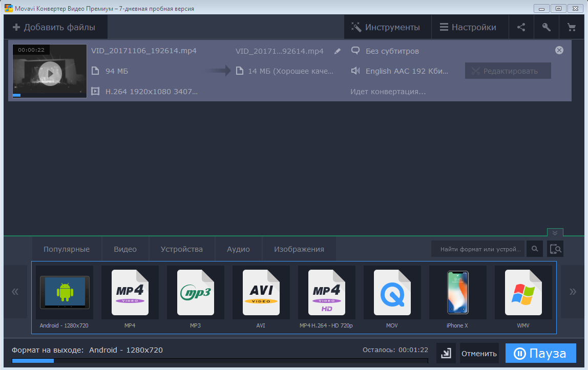Click the pencil icon to rename output file
Viewport: 588px width, 370px height.
coord(337,51)
